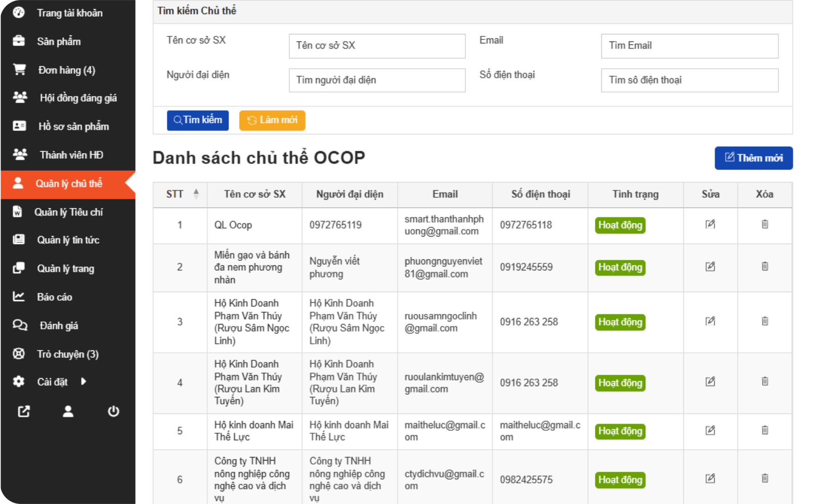Select the Đơn hàng shopping cart icon

20,70
